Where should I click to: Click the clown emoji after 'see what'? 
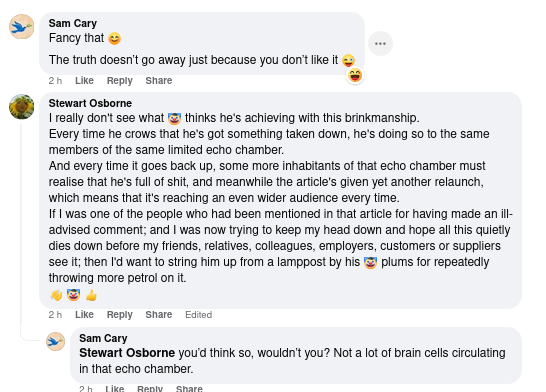[174, 118]
